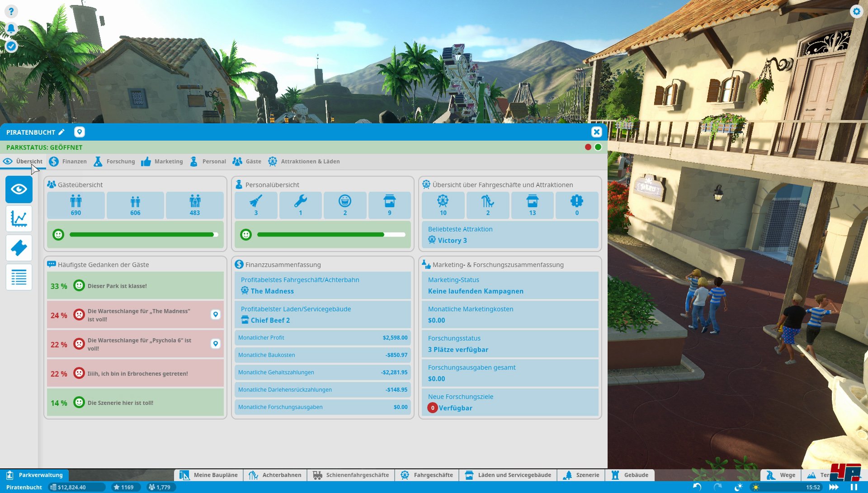
Task: Select the graph statistics sidebar icon
Action: tap(19, 219)
